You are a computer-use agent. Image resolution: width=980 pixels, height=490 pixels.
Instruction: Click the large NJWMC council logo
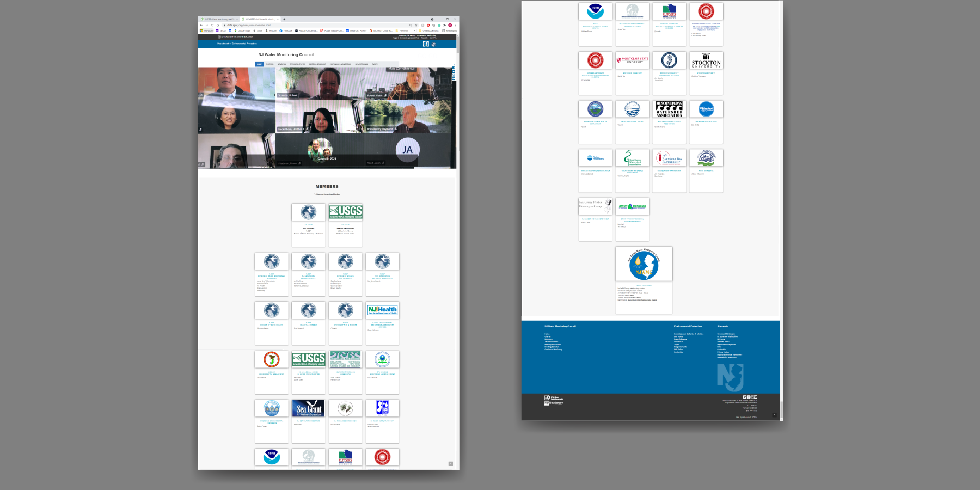(644, 264)
